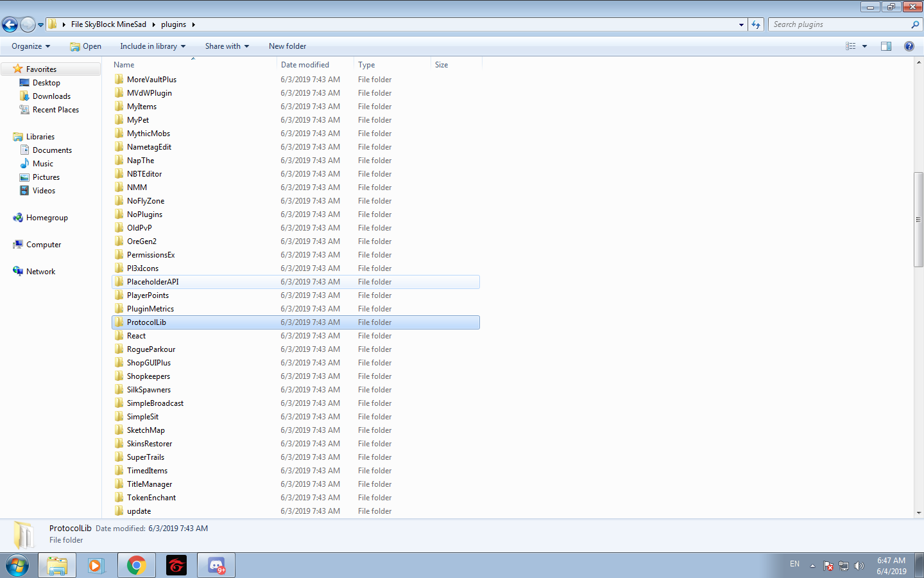924x578 pixels.
Task: Sort files by Name column
Action: (194, 65)
